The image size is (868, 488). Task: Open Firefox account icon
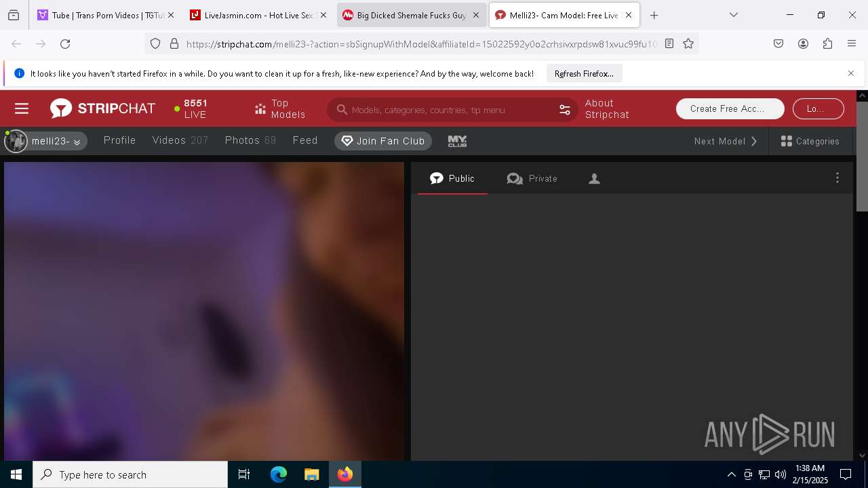[x=803, y=43]
